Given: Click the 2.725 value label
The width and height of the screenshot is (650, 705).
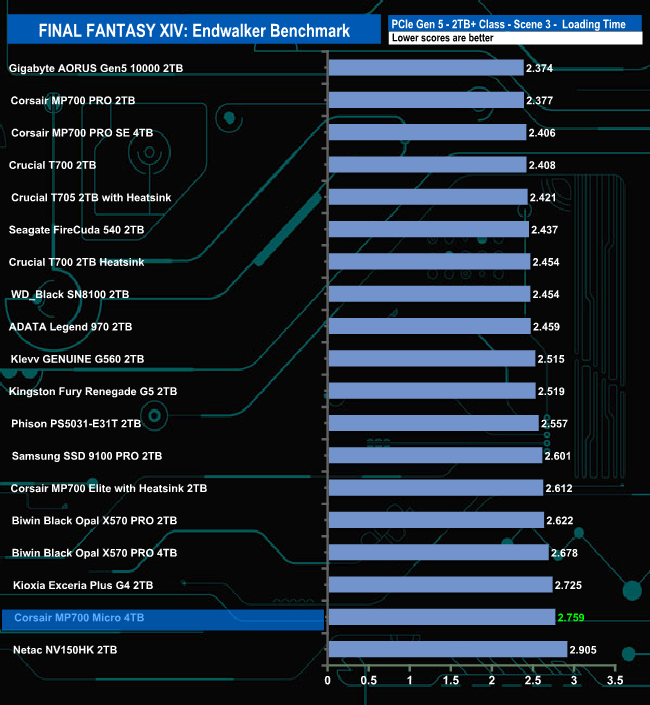Looking at the screenshot, I should point(568,586).
